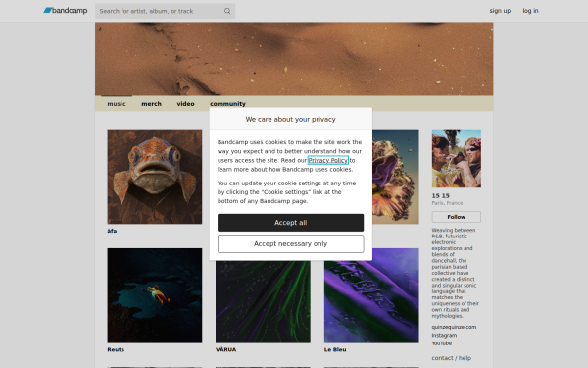Click the Accept all button
The image size is (588, 368).
291,223
